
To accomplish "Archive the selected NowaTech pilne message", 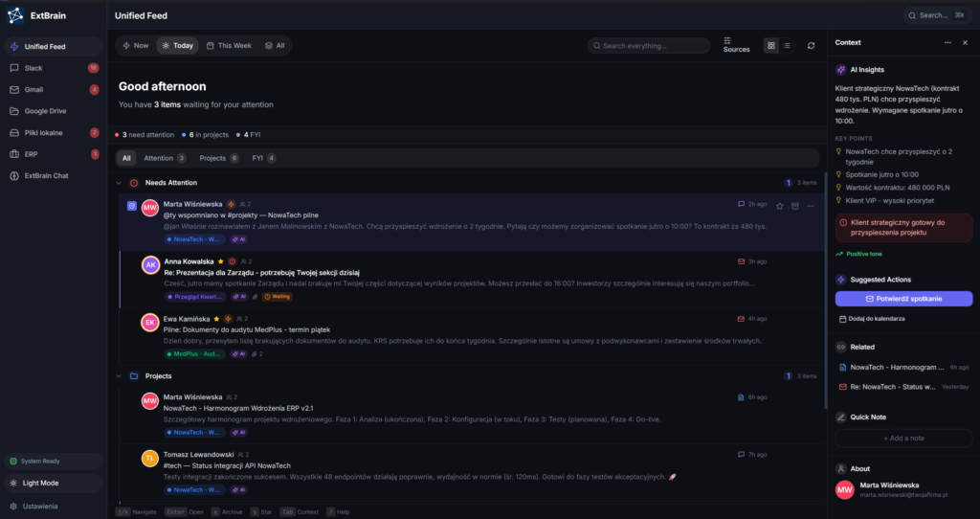I will 794,205.
